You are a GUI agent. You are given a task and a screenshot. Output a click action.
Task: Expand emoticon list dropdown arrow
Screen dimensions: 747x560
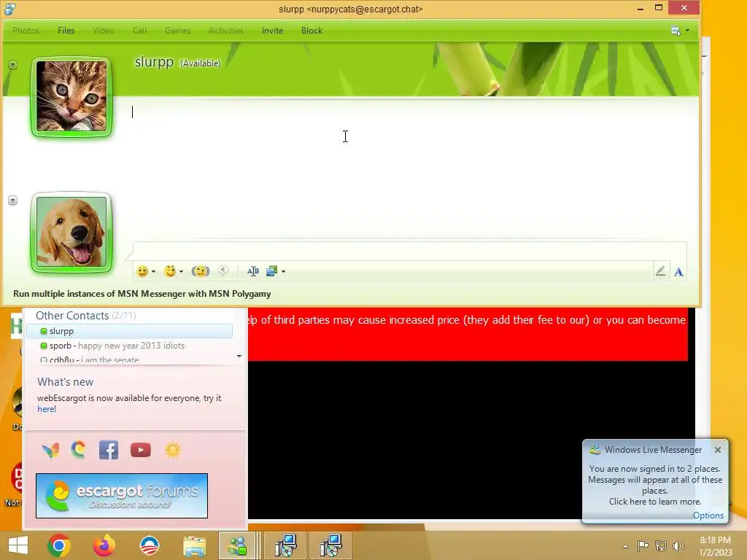tap(153, 272)
